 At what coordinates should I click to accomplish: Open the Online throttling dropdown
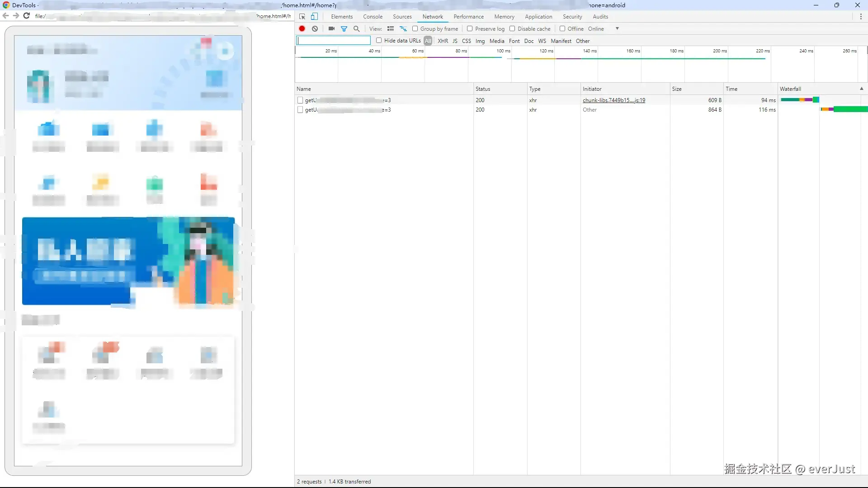(x=617, y=28)
